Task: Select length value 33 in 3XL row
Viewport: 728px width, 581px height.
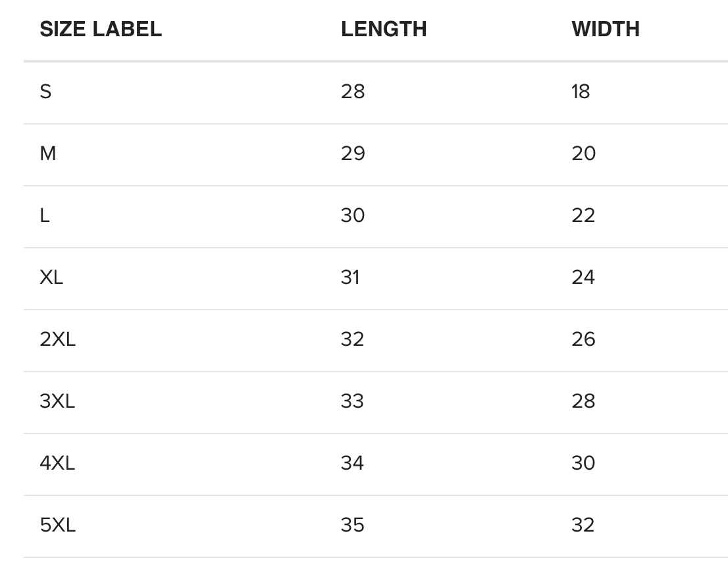Action: (x=352, y=401)
